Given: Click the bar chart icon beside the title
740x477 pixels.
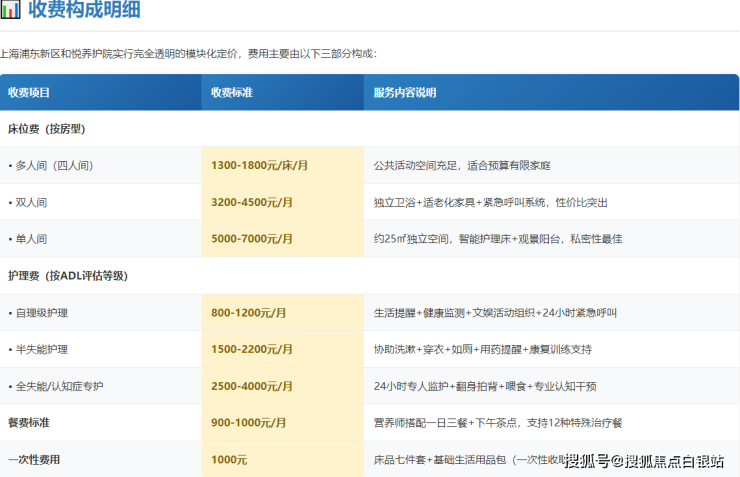Looking at the screenshot, I should [x=10, y=11].
